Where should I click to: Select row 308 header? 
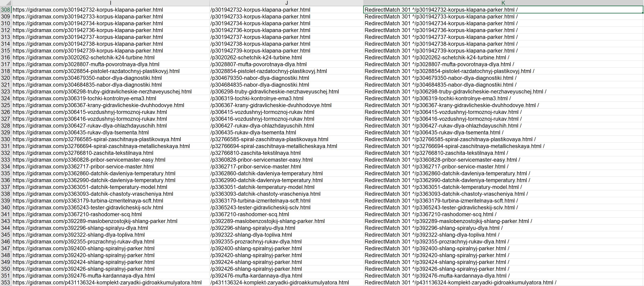click(x=5, y=10)
